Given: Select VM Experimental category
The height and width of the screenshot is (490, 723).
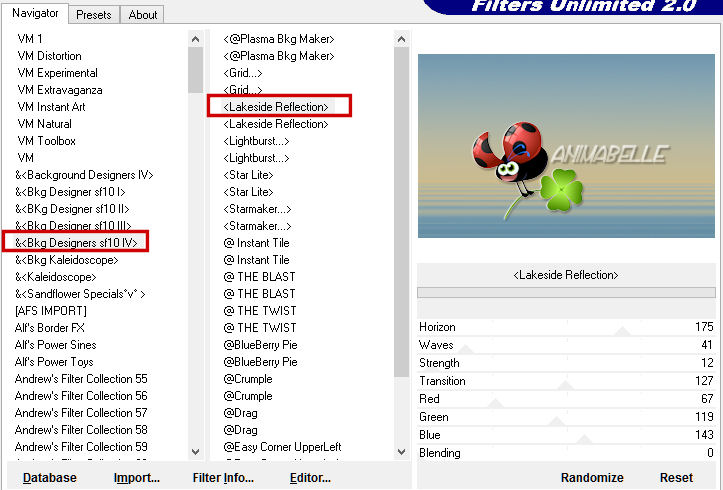Looking at the screenshot, I should [x=58, y=73].
